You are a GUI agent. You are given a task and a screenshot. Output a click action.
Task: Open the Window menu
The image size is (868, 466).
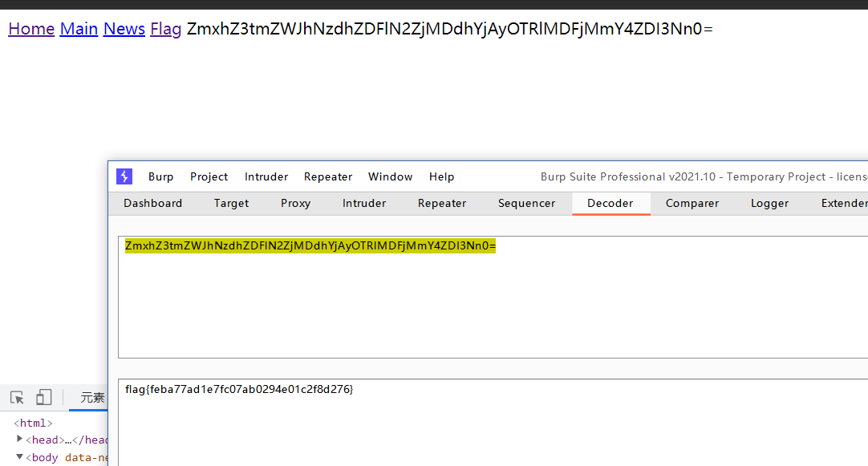coord(390,176)
